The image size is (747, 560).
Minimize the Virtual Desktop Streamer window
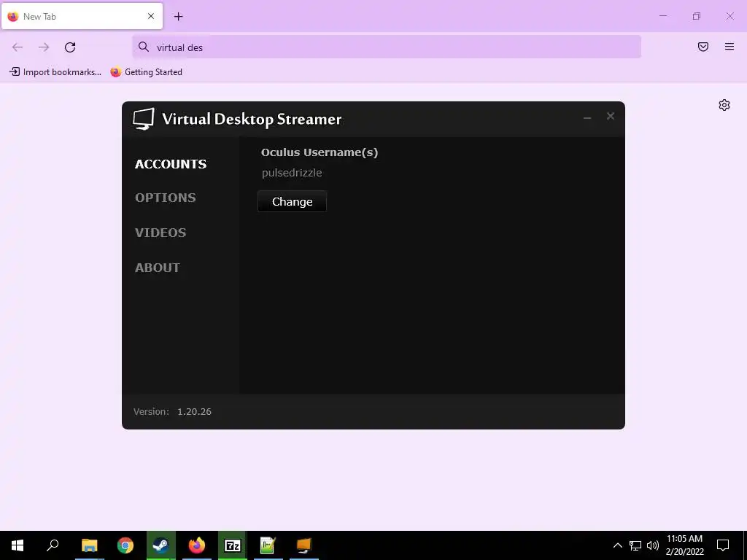pos(587,117)
